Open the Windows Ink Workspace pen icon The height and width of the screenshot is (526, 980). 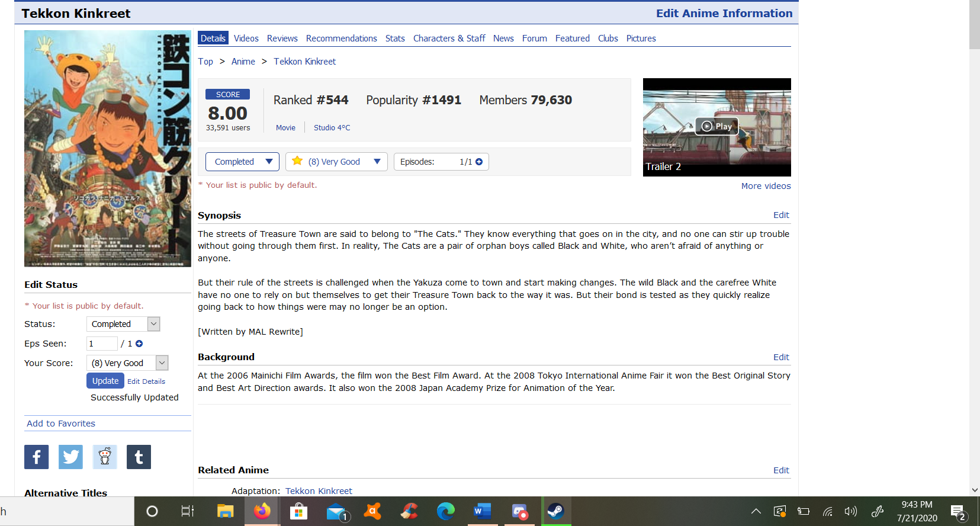point(877,511)
